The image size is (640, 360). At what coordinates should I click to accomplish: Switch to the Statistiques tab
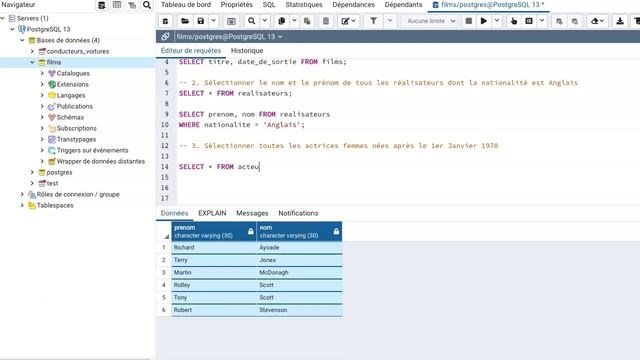(x=304, y=5)
